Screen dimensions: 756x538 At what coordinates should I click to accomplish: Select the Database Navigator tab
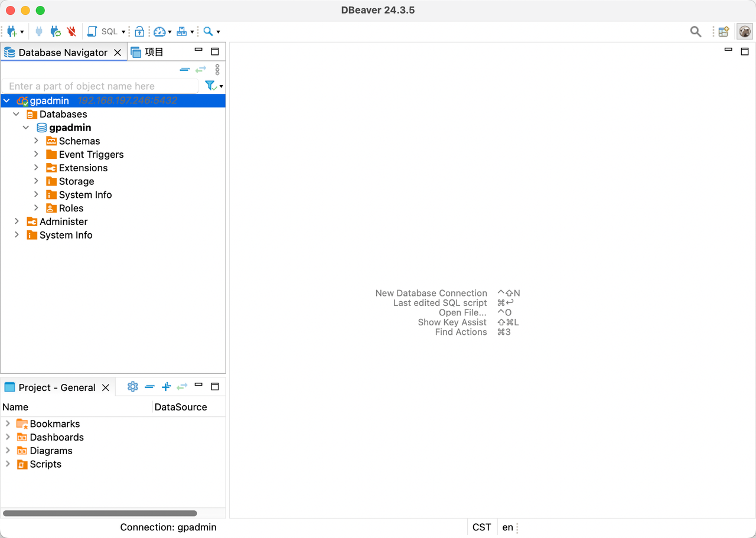click(x=63, y=53)
